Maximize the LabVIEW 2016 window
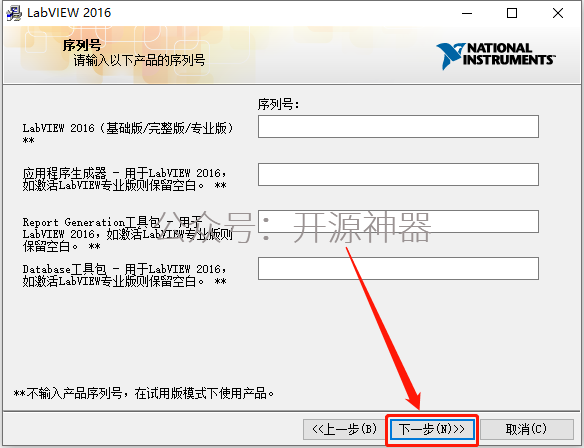Image resolution: width=584 pixels, height=448 pixels. point(512,13)
